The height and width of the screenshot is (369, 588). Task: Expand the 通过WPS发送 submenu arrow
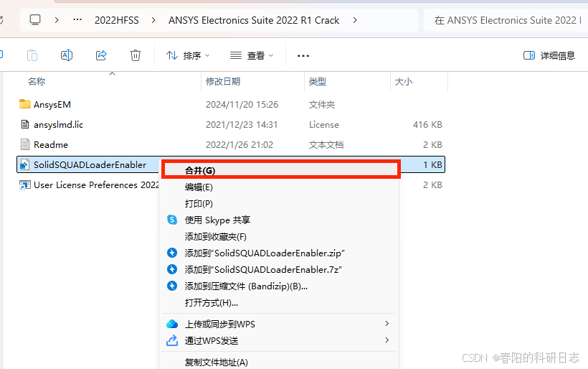pos(387,340)
